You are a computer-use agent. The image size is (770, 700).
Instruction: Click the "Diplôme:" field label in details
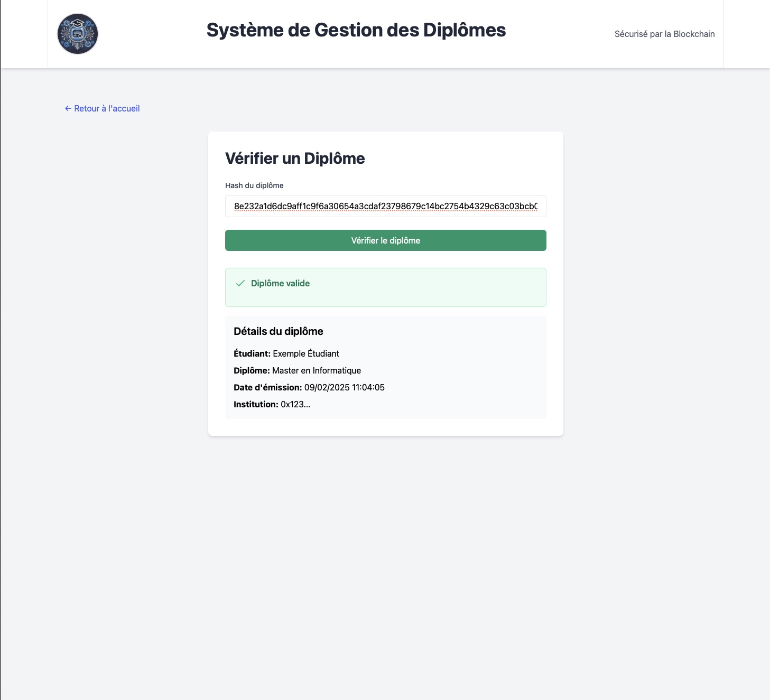pyautogui.click(x=252, y=370)
